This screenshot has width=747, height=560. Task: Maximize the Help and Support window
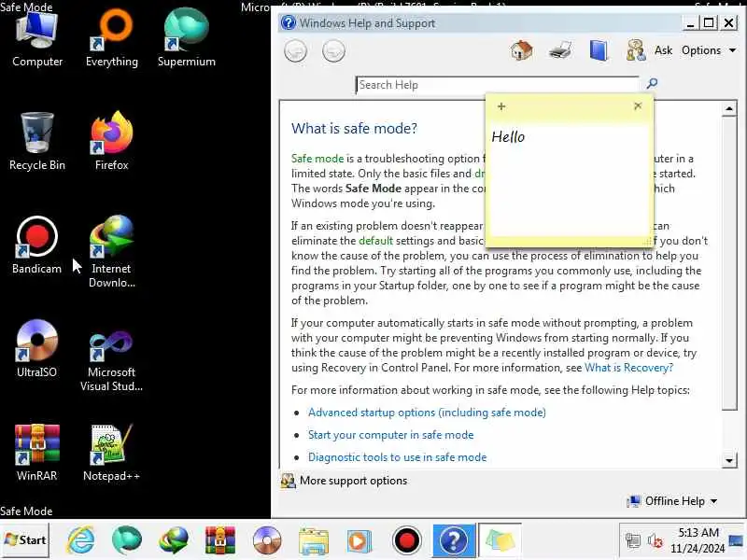(x=709, y=22)
